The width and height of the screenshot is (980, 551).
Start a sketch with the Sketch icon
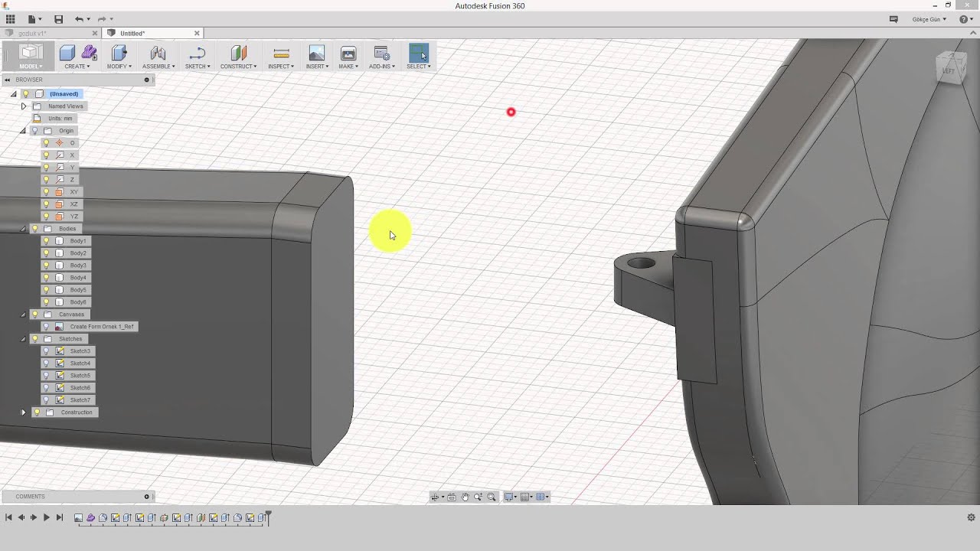pyautogui.click(x=197, y=53)
